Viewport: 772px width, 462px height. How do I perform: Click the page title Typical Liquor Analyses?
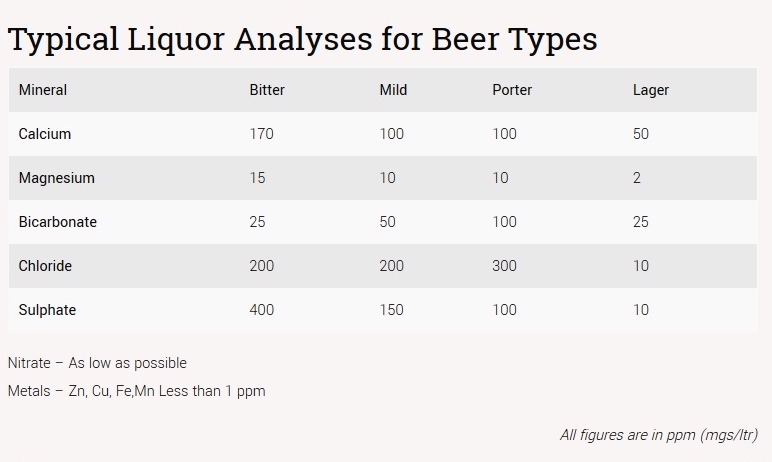point(303,39)
